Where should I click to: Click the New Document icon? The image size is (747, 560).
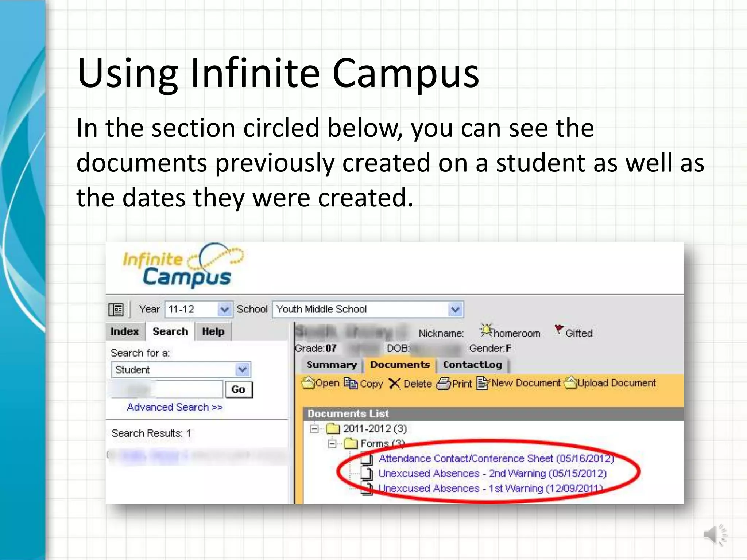483,383
